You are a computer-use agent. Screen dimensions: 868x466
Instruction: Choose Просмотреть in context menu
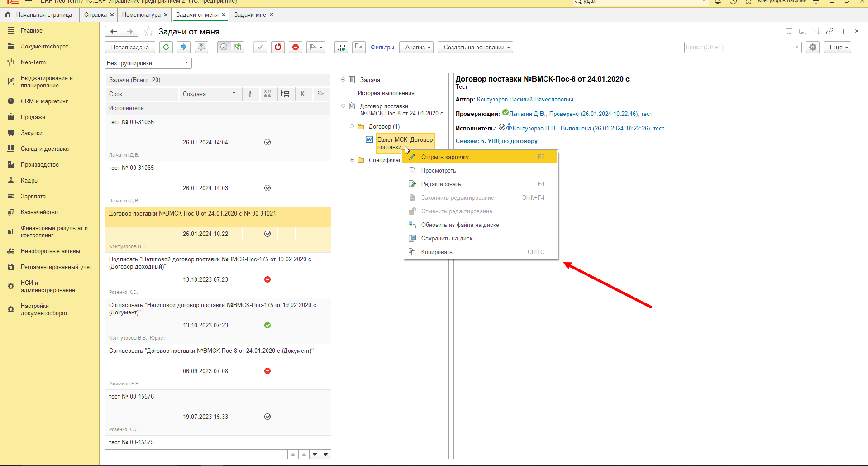479,170
